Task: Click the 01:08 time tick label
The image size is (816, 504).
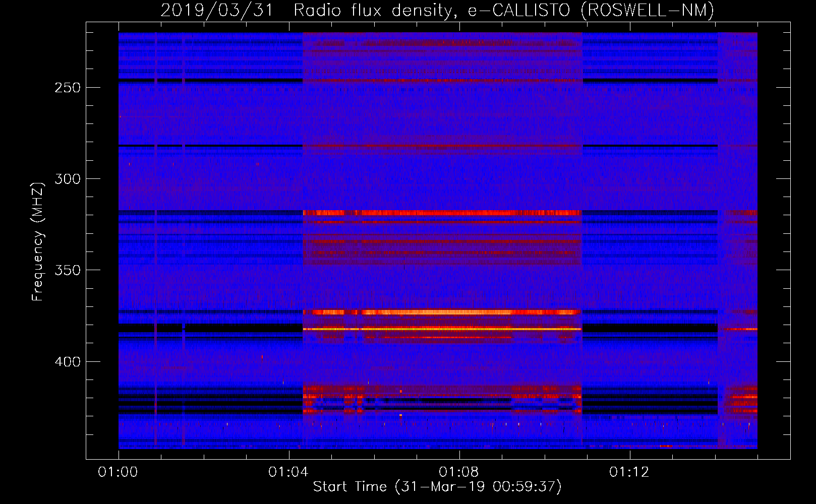Action: coord(459,472)
